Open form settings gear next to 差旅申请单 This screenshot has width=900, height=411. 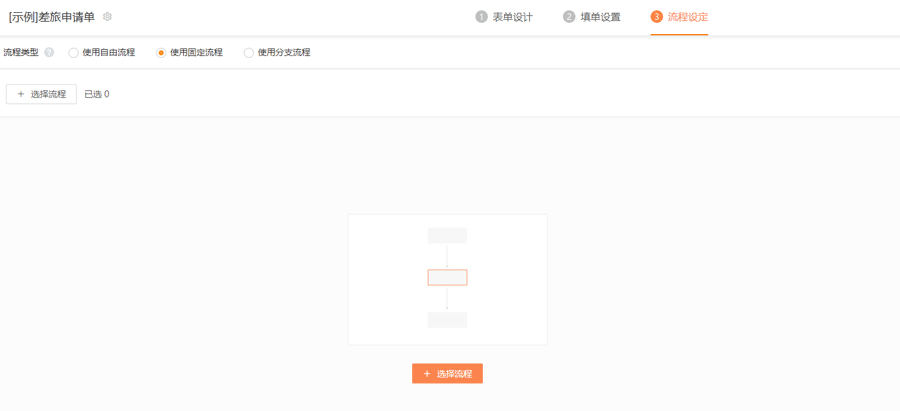click(x=107, y=17)
